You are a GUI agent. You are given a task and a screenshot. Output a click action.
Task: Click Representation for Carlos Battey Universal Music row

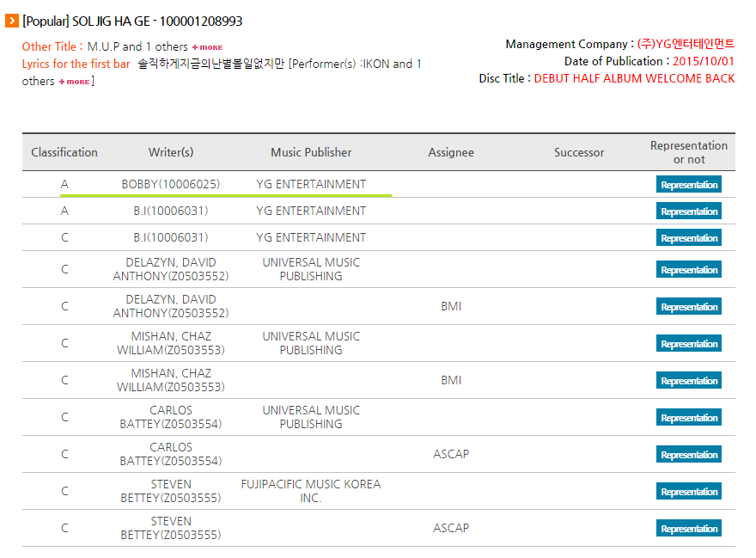point(688,417)
